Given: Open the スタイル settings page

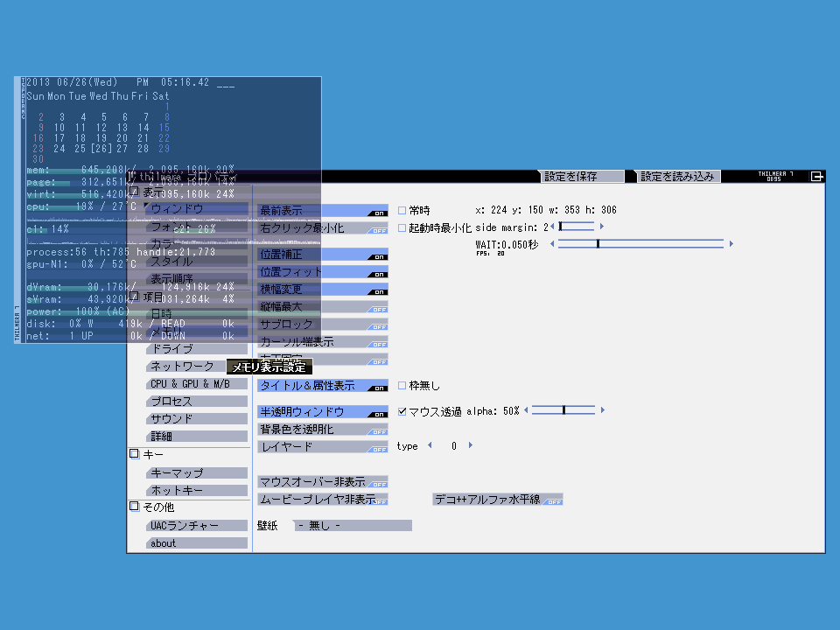Looking at the screenshot, I should pos(197,262).
